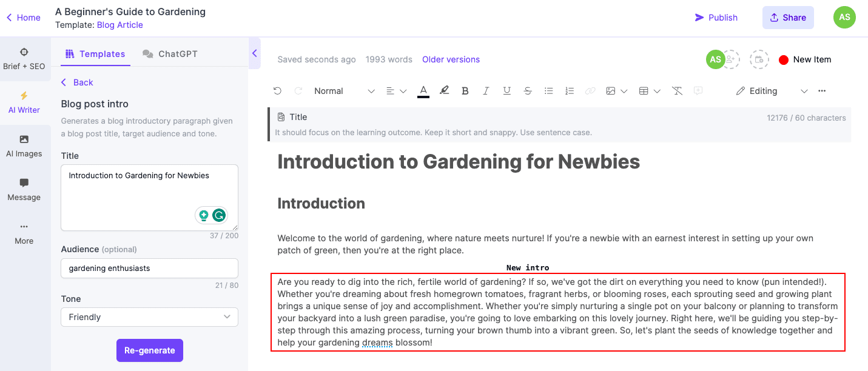Click the AS collaborator avatar in editor header
Viewport: 868px width, 371px height.
pyautogui.click(x=716, y=59)
